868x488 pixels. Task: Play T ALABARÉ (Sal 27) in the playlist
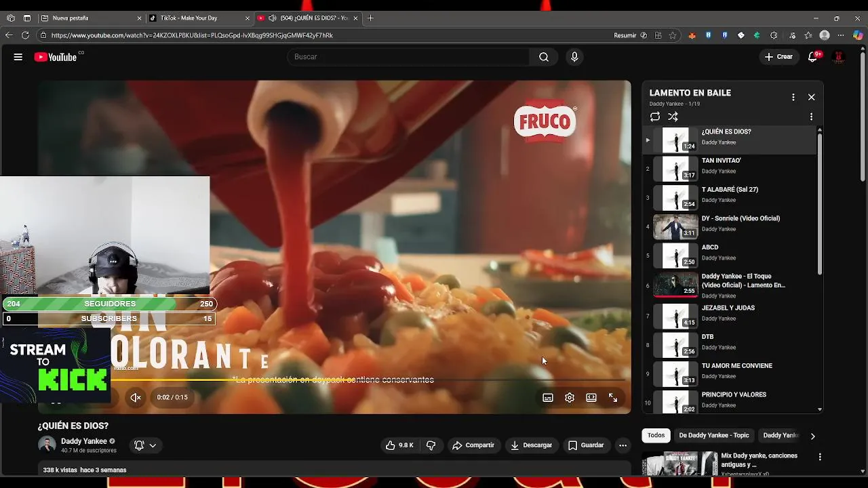(x=730, y=198)
